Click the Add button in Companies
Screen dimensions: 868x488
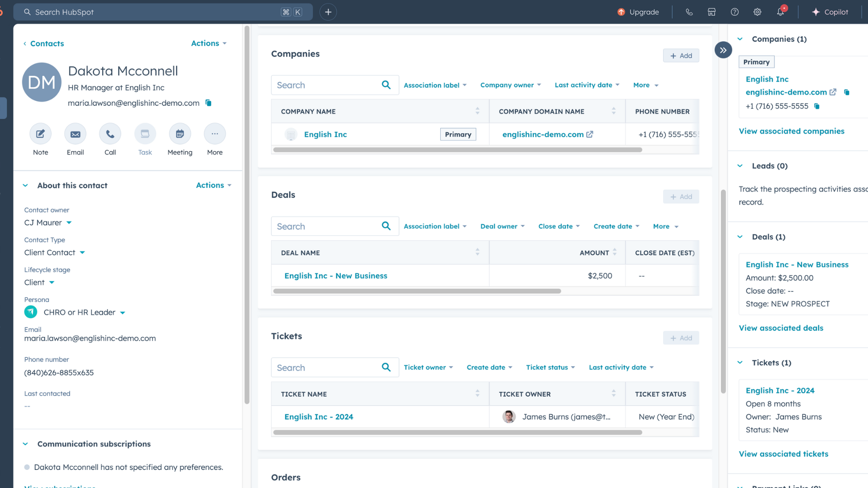coord(681,56)
